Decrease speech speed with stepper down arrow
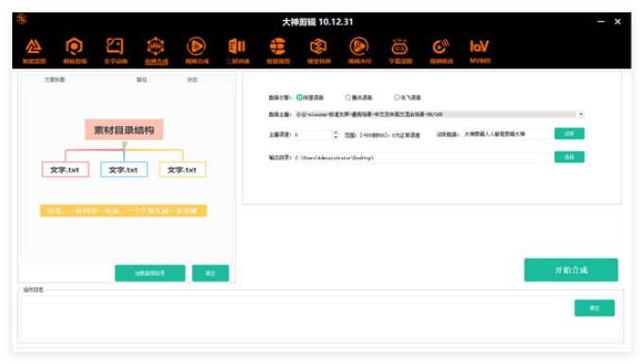The height and width of the screenshot is (364, 644). click(x=335, y=136)
